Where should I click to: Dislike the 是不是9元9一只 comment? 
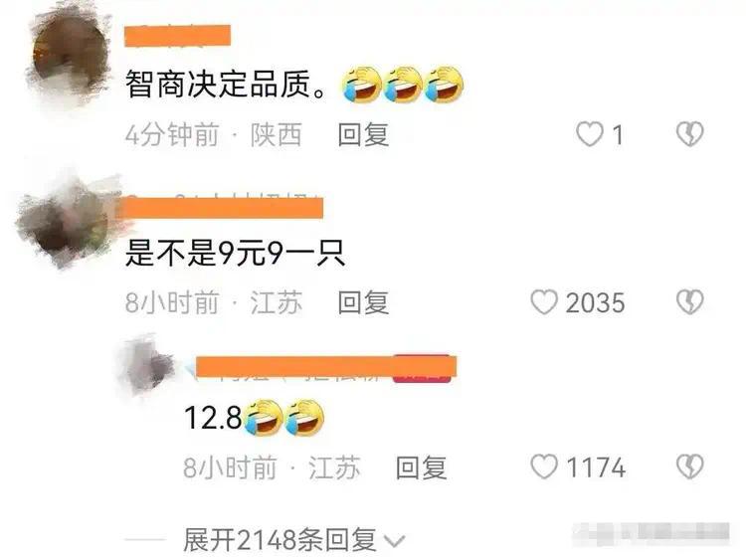(690, 302)
